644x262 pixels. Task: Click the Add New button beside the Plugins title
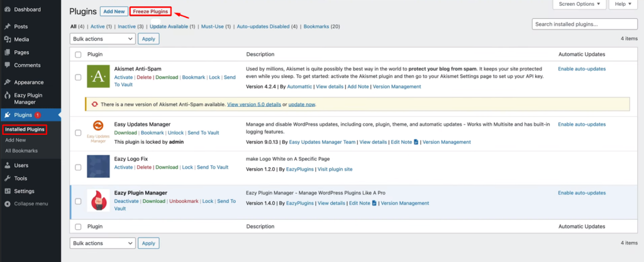pos(114,11)
